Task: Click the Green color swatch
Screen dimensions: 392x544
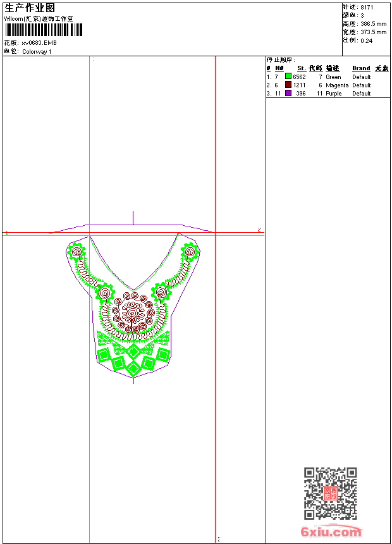Action: pos(288,77)
